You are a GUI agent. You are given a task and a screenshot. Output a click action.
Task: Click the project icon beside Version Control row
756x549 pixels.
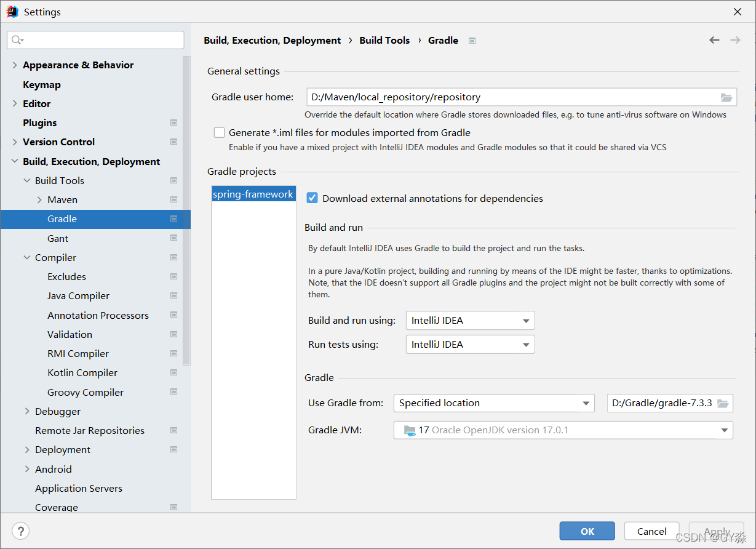pyautogui.click(x=173, y=142)
